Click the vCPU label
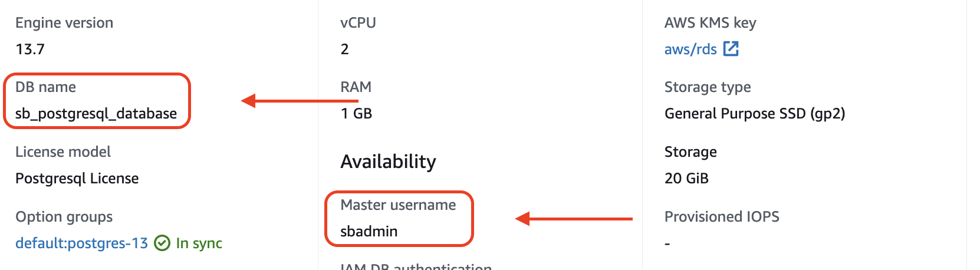Screen dimensions: 980x270 click(358, 22)
